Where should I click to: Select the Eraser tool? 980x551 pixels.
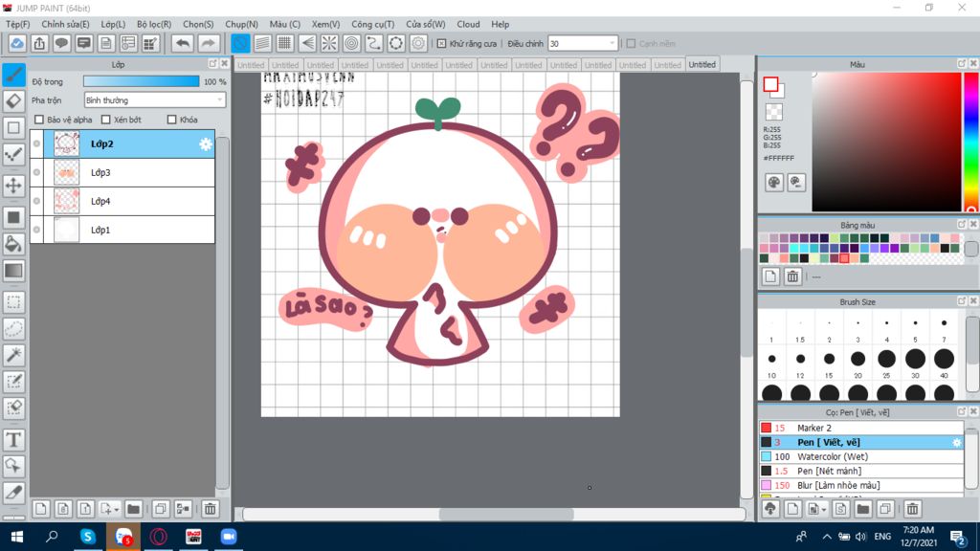click(13, 100)
